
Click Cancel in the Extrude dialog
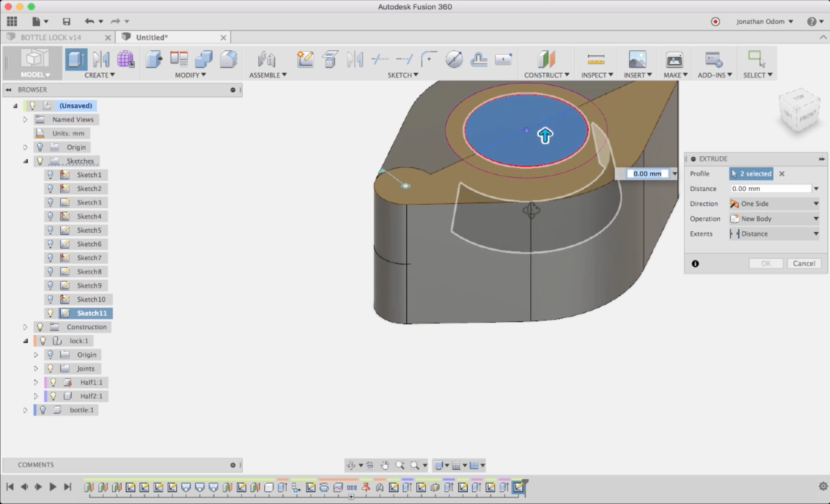pos(804,263)
